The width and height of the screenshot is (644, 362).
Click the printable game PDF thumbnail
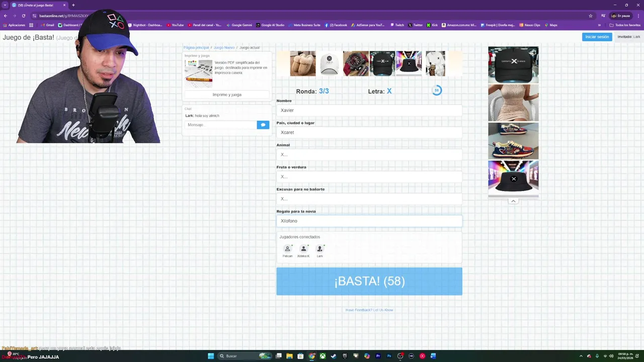pyautogui.click(x=198, y=74)
